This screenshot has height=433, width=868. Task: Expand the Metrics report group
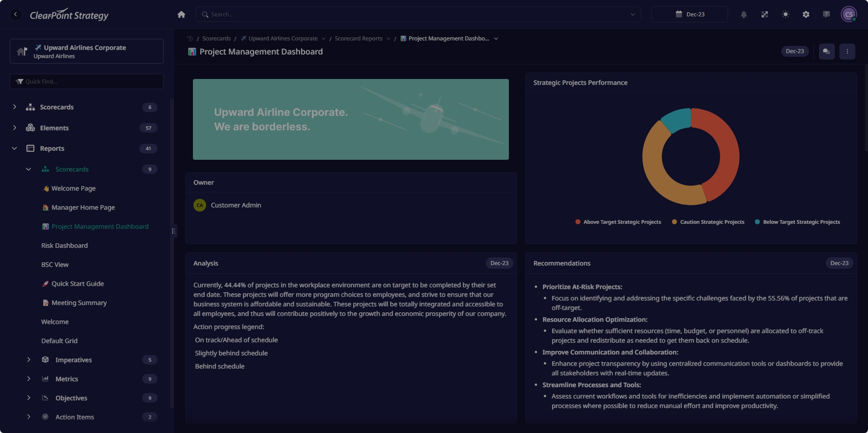point(29,379)
